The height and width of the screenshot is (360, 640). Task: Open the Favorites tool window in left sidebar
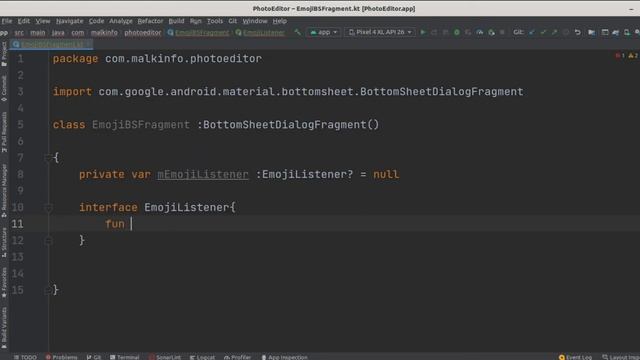[x=4, y=282]
